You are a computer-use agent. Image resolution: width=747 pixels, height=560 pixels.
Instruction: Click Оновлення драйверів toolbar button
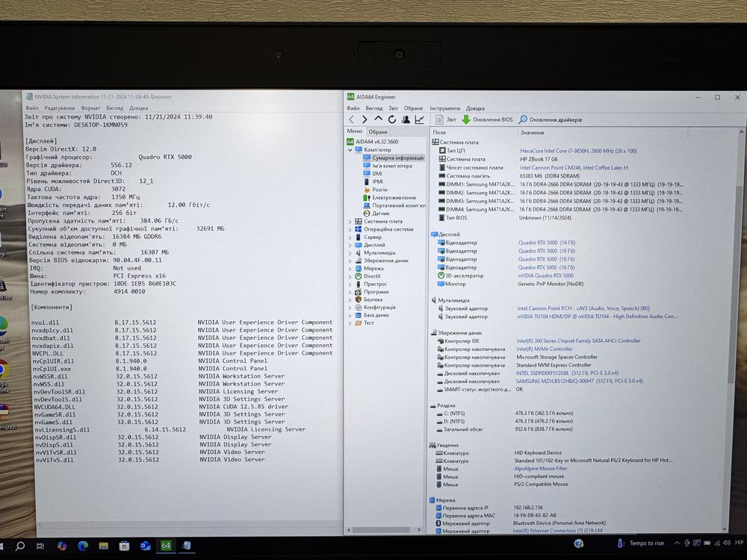tap(551, 119)
